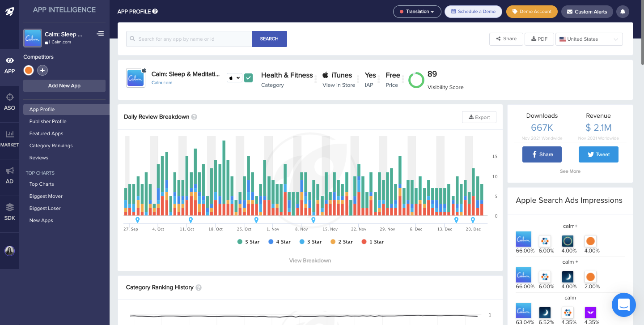This screenshot has width=644, height=325.
Task: Toggle the 1 Star series in the legend
Action: click(373, 242)
